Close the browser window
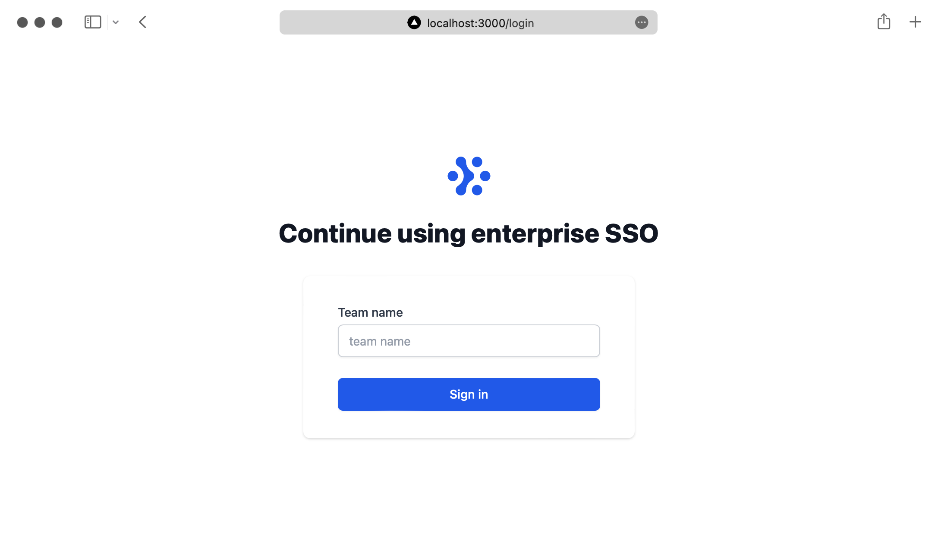938x560 pixels. click(x=22, y=22)
